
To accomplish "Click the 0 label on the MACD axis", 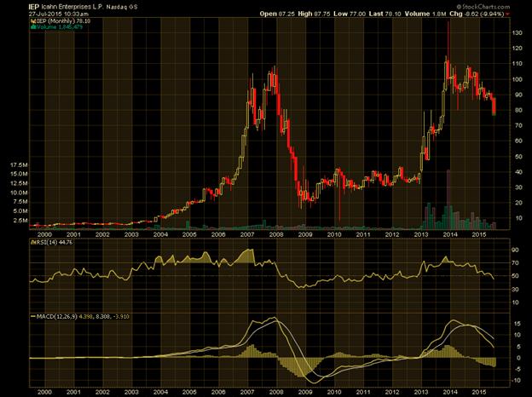I will pyautogui.click(x=518, y=358).
